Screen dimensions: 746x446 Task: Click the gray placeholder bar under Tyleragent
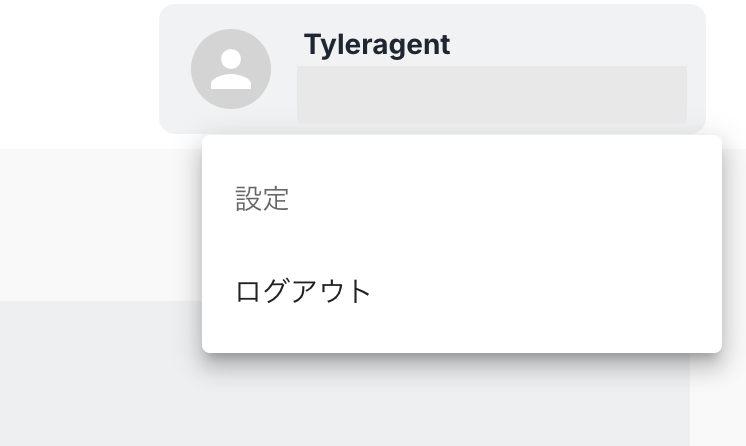coord(491,94)
